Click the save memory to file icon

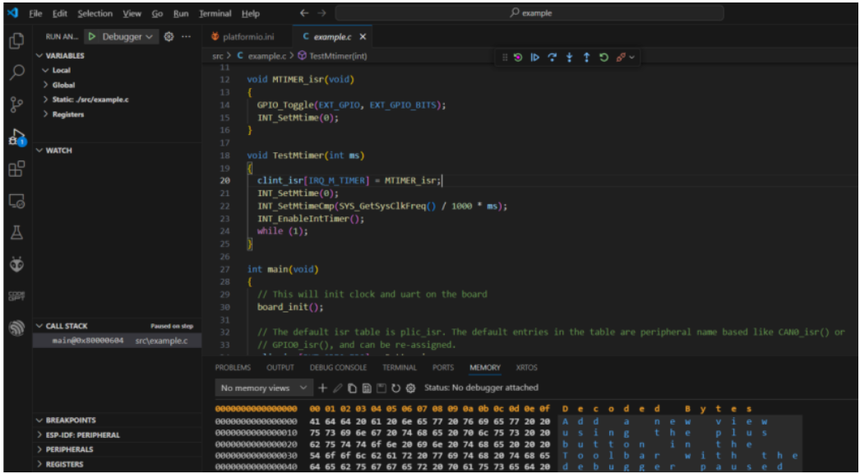click(x=367, y=388)
